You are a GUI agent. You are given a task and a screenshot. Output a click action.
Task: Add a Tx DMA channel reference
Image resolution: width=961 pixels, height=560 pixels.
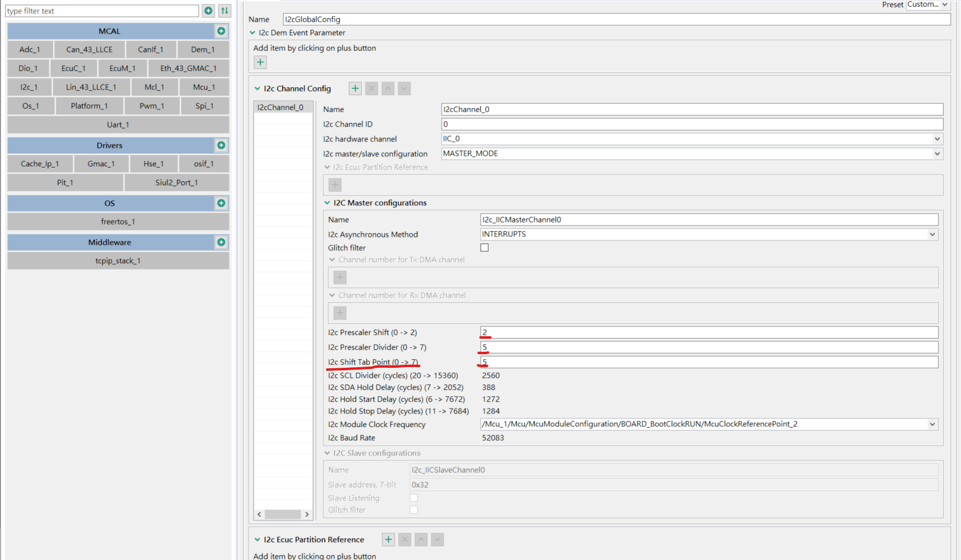pos(339,277)
